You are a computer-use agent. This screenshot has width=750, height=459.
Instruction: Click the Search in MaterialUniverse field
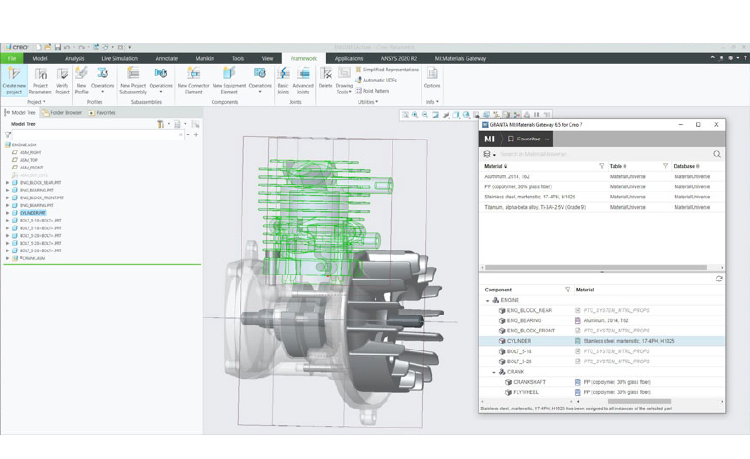pos(604,154)
